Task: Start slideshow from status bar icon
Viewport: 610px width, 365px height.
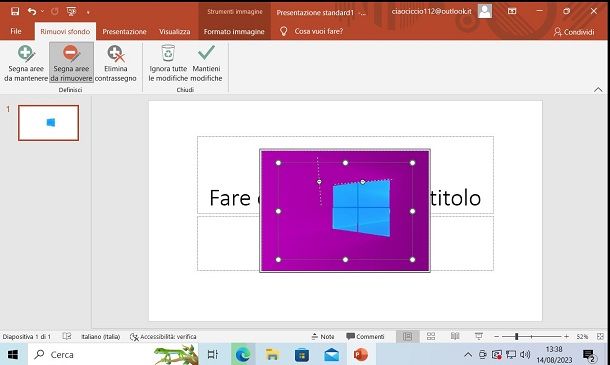Action: click(479, 336)
